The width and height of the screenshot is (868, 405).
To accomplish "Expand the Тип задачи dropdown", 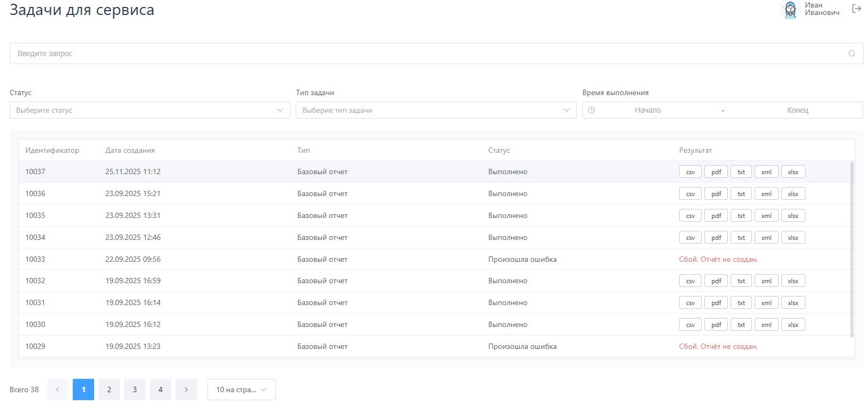I will tap(436, 110).
